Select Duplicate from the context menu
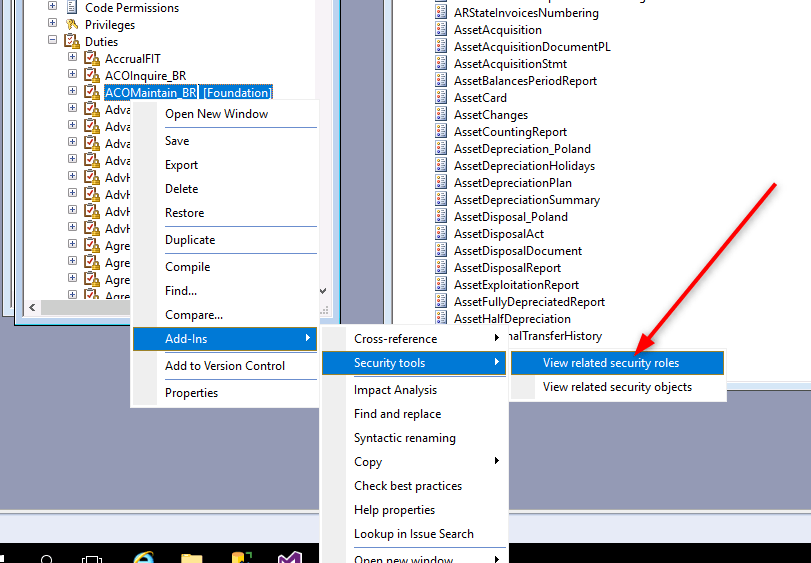Image resolution: width=811 pixels, height=563 pixels. tap(190, 240)
